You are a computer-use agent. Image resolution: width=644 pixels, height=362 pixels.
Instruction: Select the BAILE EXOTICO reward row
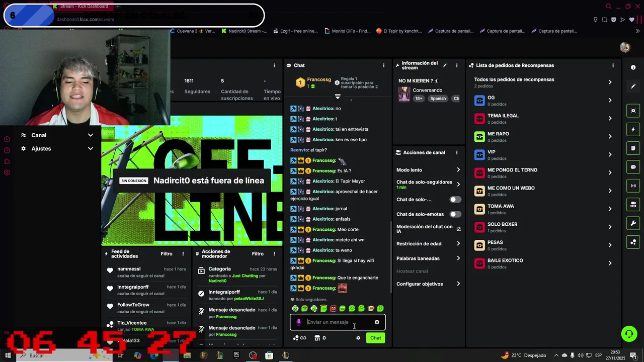(x=543, y=263)
